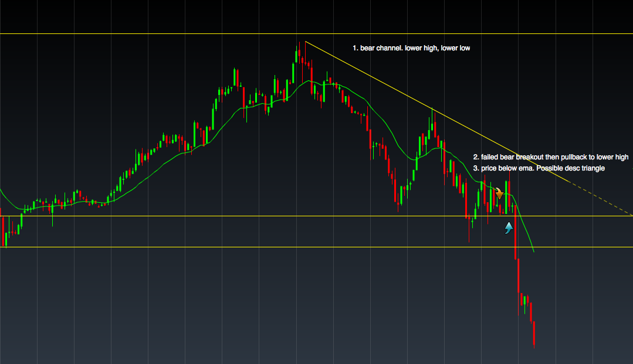Select the topmost yellow horizontal line

[x=317, y=34]
